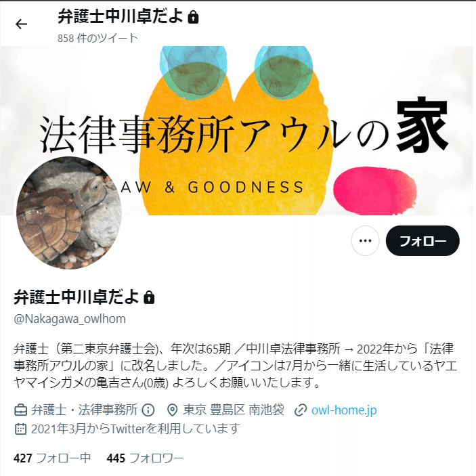
Task: View the 427 フォロー中 following list
Action: (x=52, y=458)
